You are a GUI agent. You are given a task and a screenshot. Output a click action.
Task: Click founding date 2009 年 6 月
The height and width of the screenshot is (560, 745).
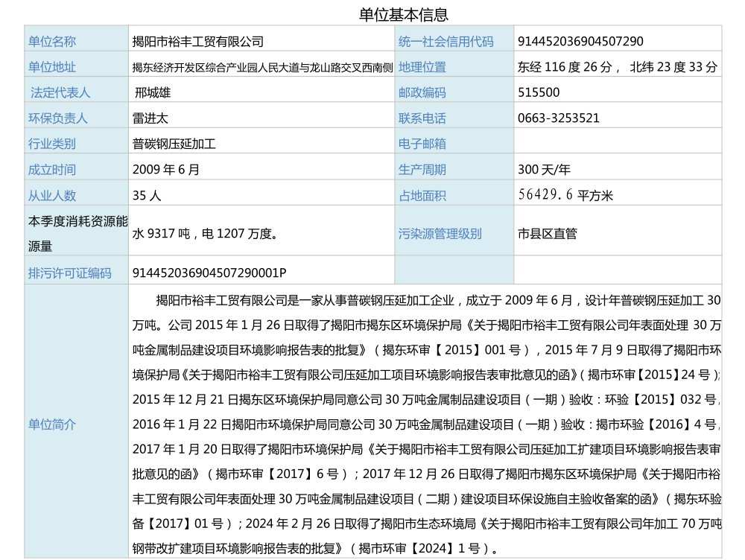(x=166, y=170)
